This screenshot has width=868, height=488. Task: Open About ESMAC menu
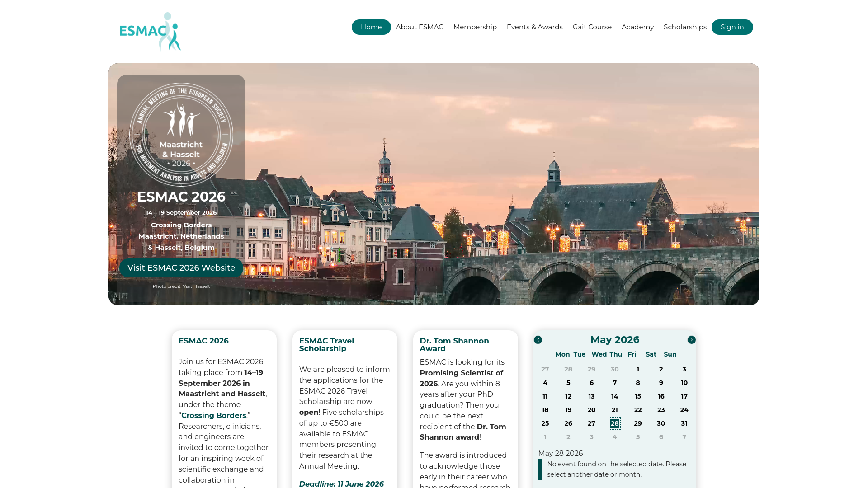point(420,27)
